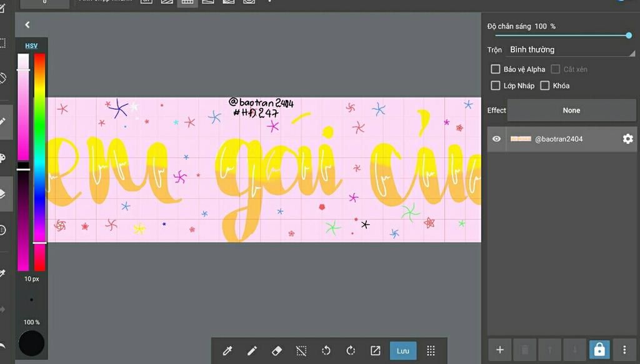Open the color palette icon in the left sidebar
Image resolution: width=640 pixels, height=364 pixels.
coord(3,158)
